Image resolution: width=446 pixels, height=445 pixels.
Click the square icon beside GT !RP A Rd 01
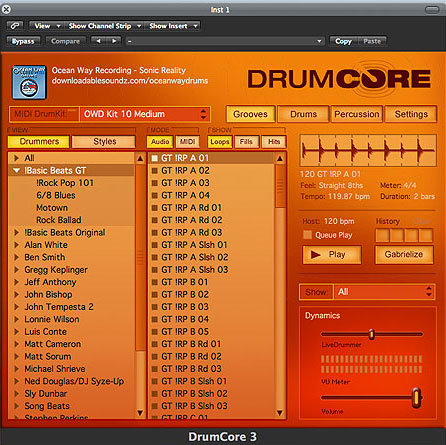(x=154, y=208)
